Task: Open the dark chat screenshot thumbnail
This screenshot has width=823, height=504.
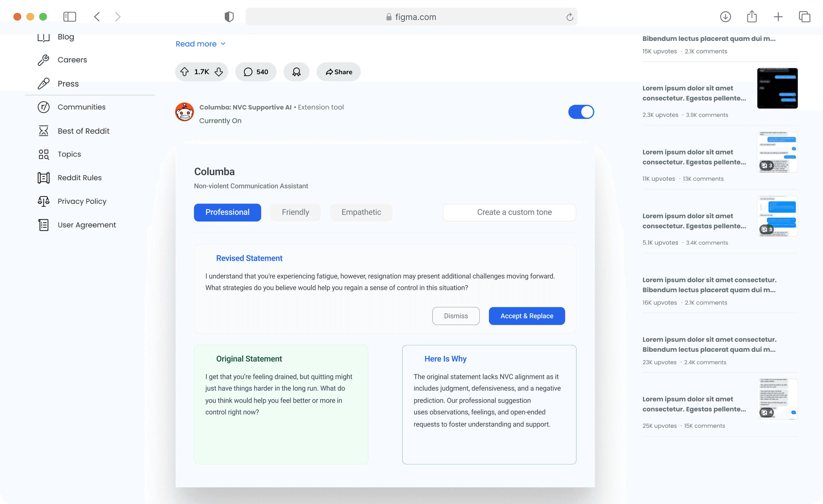Action: (x=777, y=88)
